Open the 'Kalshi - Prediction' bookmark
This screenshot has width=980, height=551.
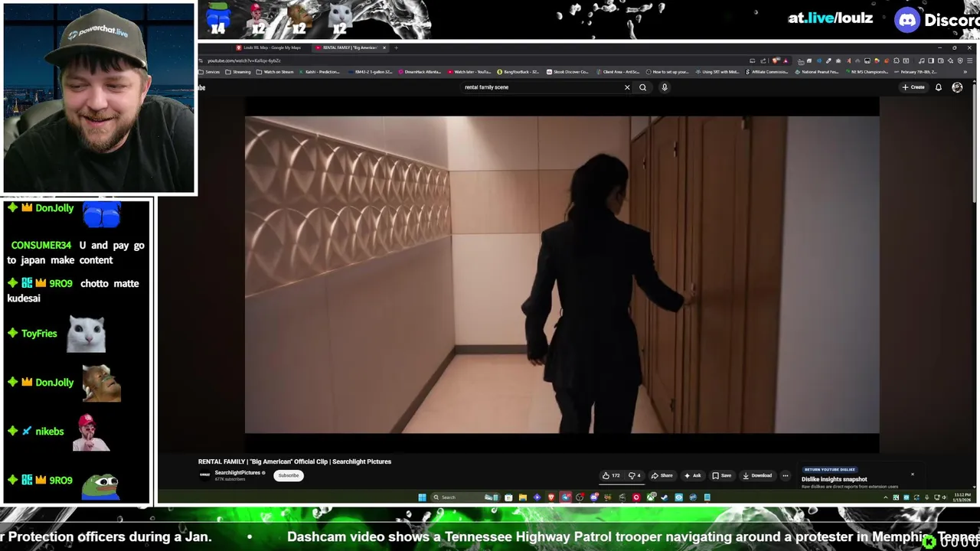pyautogui.click(x=320, y=72)
